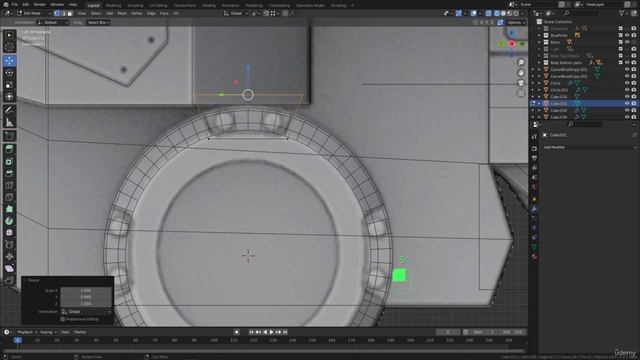The height and width of the screenshot is (360, 640).
Task: Tick the Proportional Editing checkbox
Action: click(63, 319)
